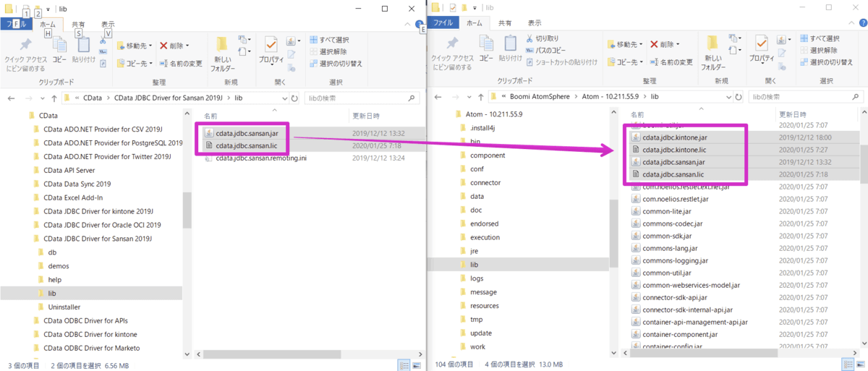This screenshot has width=868, height=371.
Task: Open demos folder in left tree
Action: (58, 265)
